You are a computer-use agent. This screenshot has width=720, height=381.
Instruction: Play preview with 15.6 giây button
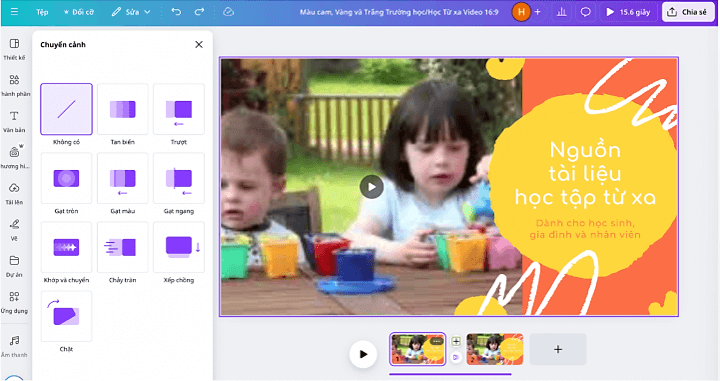628,12
